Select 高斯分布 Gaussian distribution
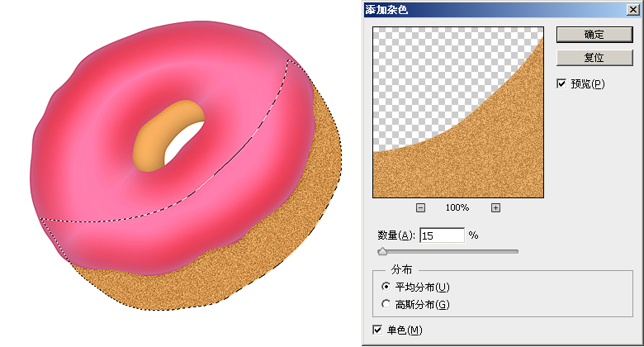 pyautogui.click(x=386, y=304)
